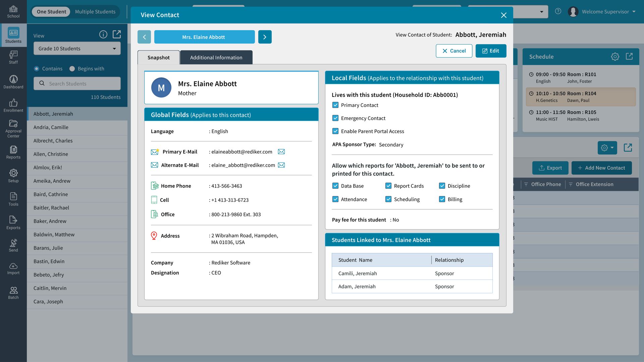
Task: Go to next contact with right chevron
Action: (x=265, y=37)
